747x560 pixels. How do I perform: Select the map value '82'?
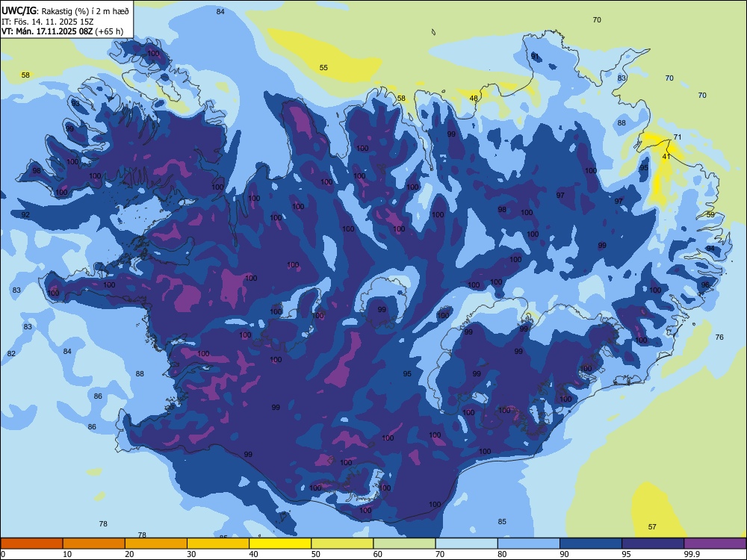coord(11,353)
